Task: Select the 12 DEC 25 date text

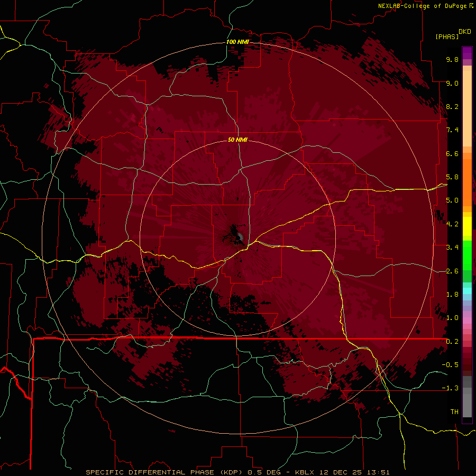Action: (342, 472)
